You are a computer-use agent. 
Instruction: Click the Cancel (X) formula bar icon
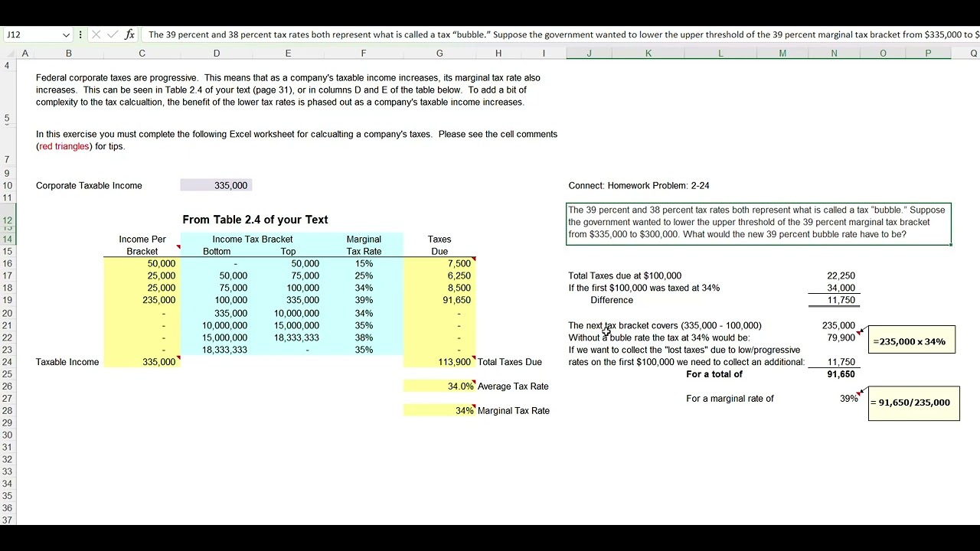click(96, 34)
